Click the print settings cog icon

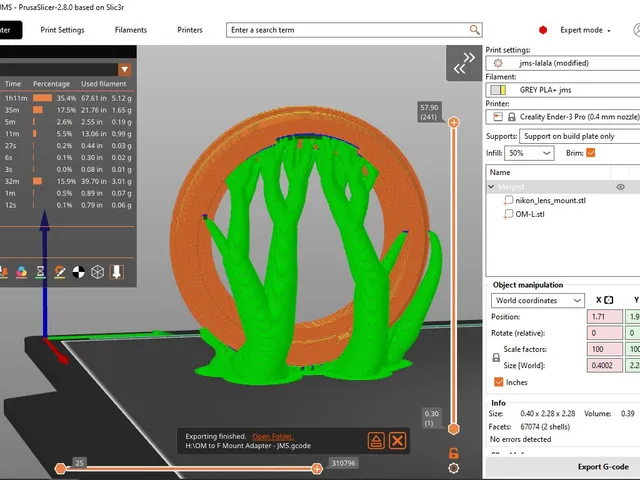coord(498,63)
